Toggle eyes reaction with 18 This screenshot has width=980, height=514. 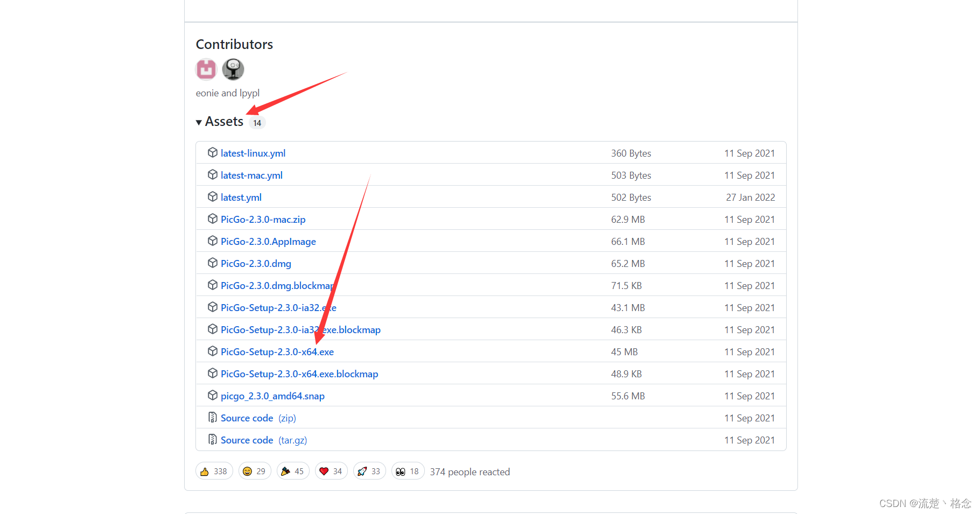pyautogui.click(x=408, y=471)
